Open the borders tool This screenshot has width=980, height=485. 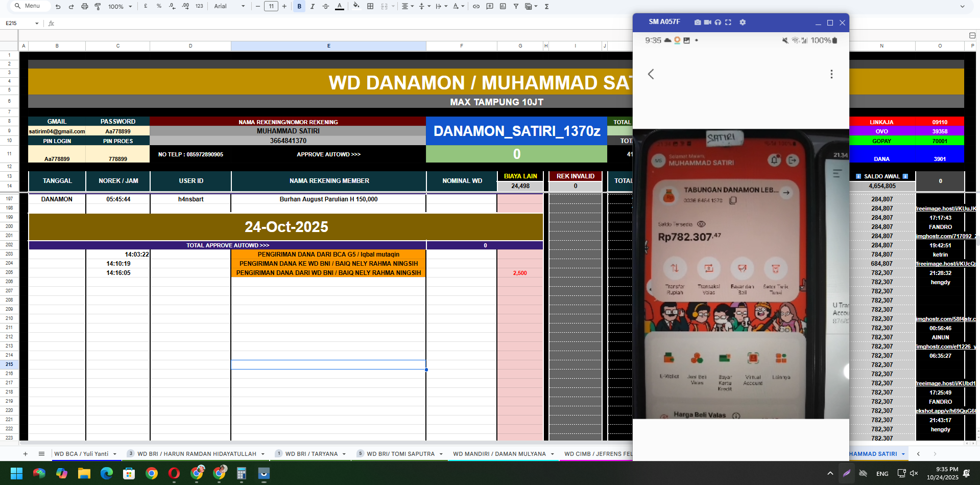(370, 6)
